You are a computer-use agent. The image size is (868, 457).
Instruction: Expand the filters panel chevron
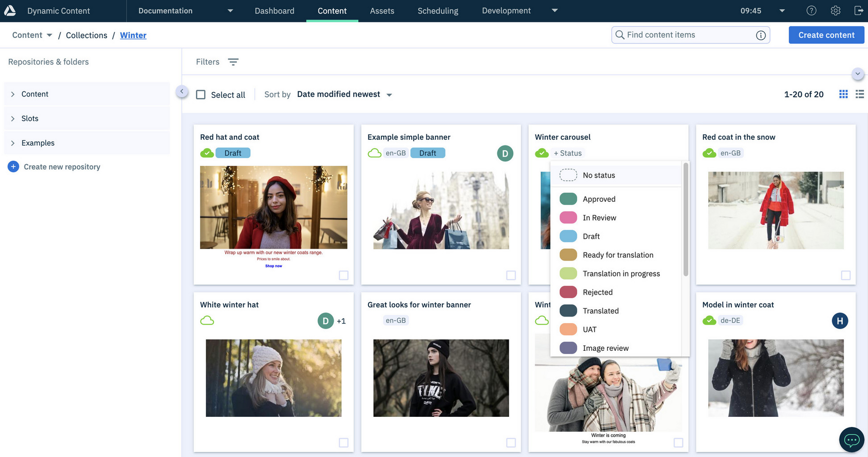click(x=857, y=74)
